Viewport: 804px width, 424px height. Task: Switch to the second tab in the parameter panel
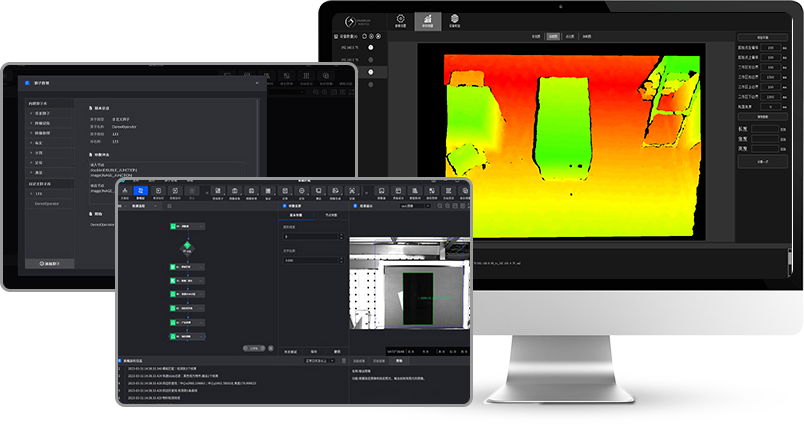pos(331,214)
